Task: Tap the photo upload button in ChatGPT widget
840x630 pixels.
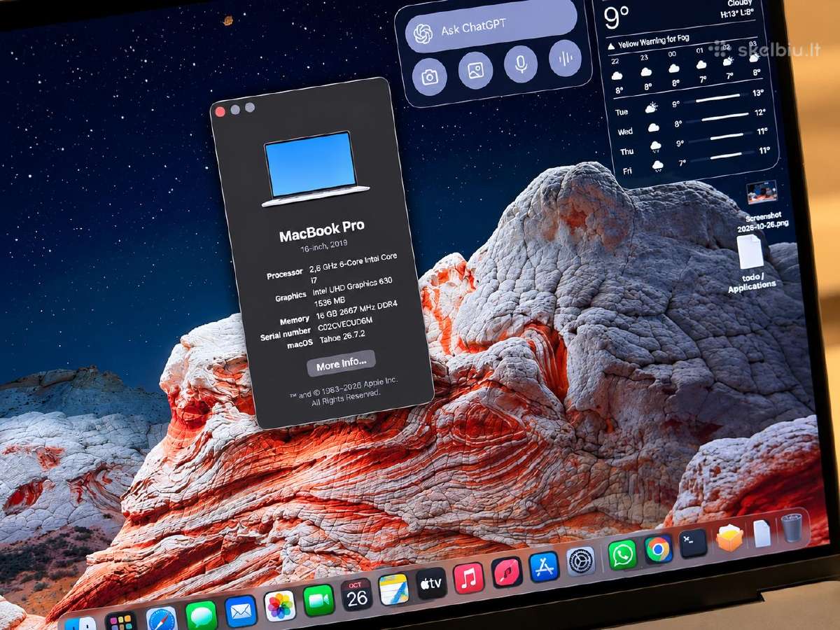Action: 476,70
